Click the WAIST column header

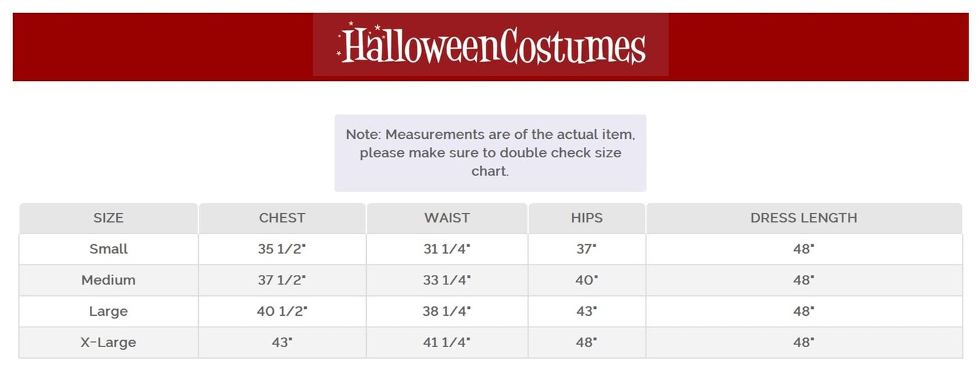pyautogui.click(x=446, y=218)
